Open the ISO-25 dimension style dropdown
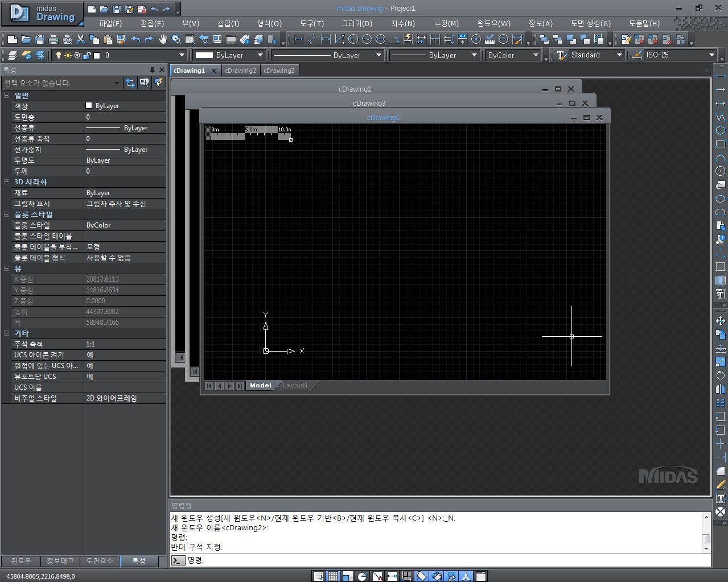Screen dimensions: 728x582 pyautogui.click(x=711, y=55)
